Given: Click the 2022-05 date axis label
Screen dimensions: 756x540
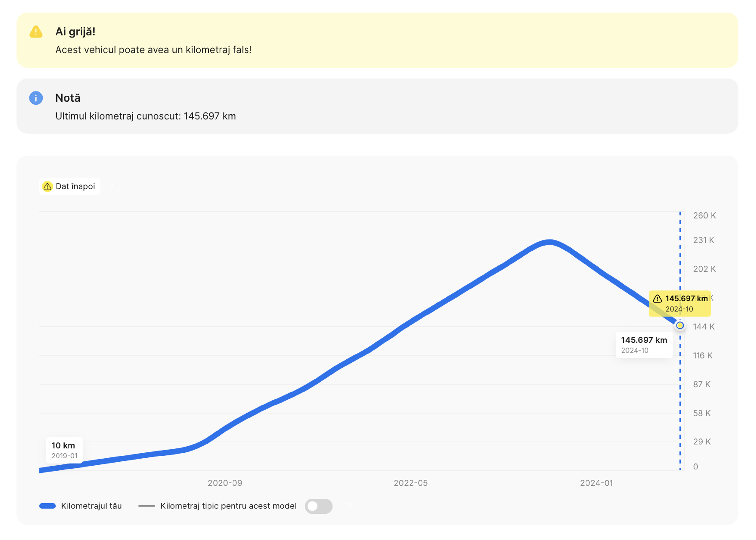Looking at the screenshot, I should 411,483.
